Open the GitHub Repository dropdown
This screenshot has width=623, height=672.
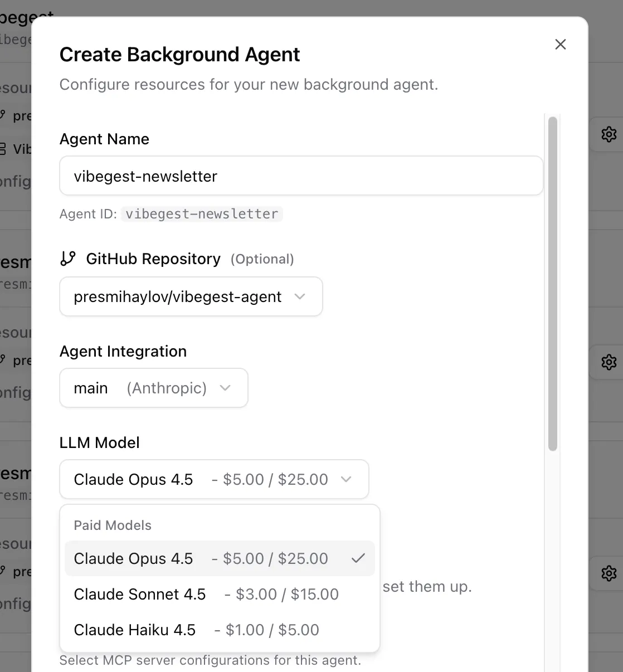pos(191,296)
